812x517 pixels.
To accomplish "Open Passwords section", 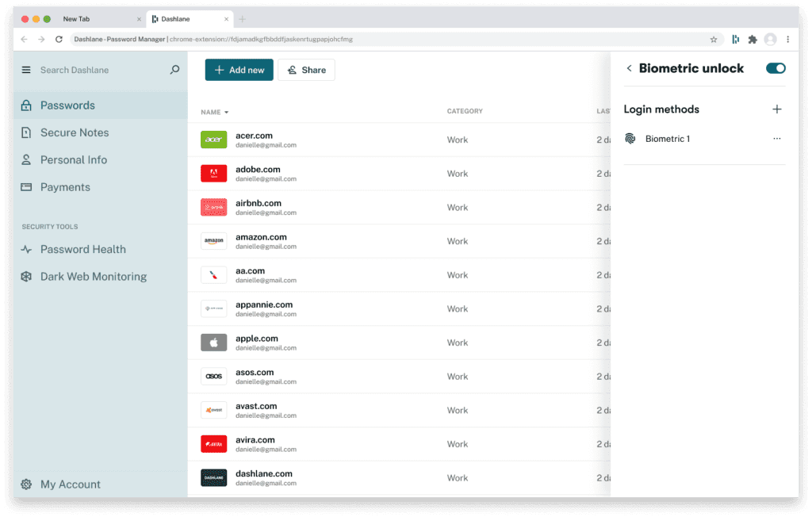I will pyautogui.click(x=101, y=105).
